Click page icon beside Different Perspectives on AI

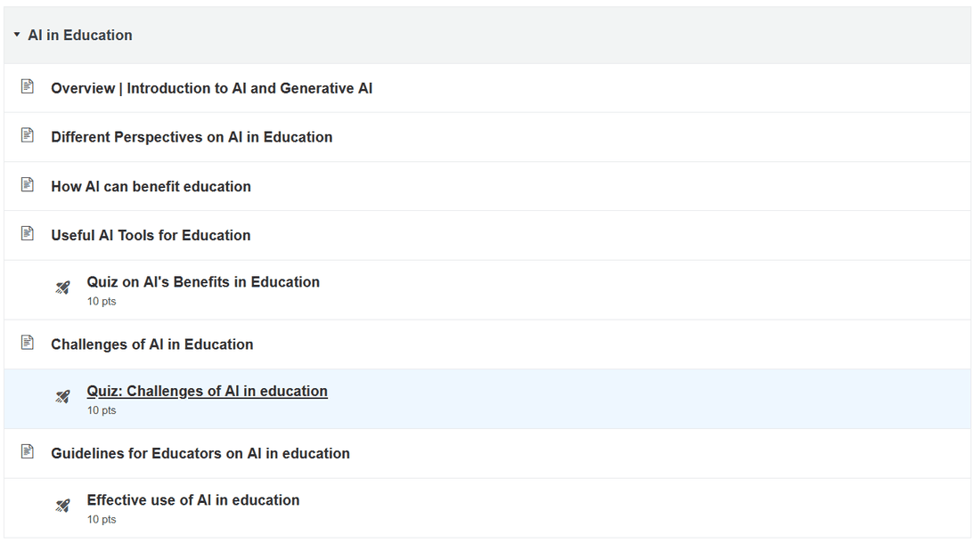(28, 135)
